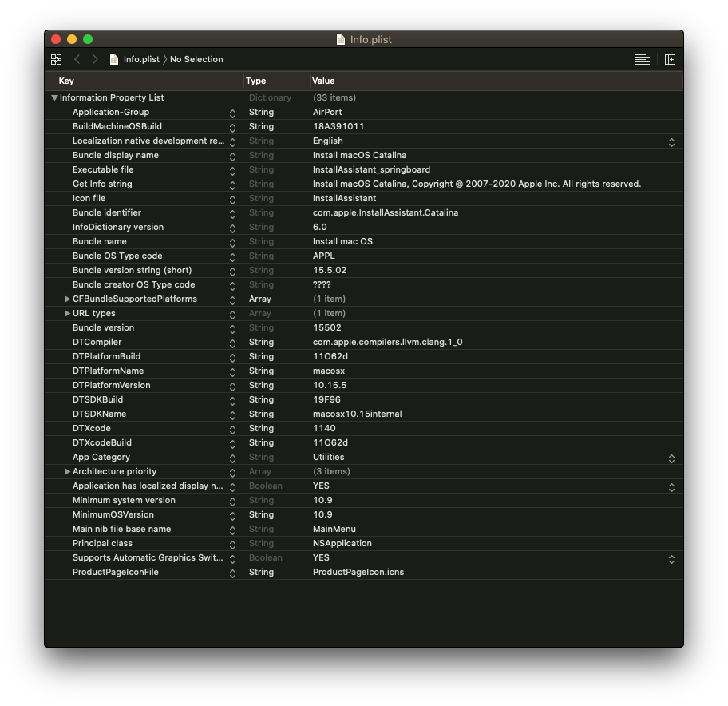Viewport: 728px width, 706px height.
Task: Select the com.apple.InstallAssistant.Catalina value
Action: (x=386, y=212)
